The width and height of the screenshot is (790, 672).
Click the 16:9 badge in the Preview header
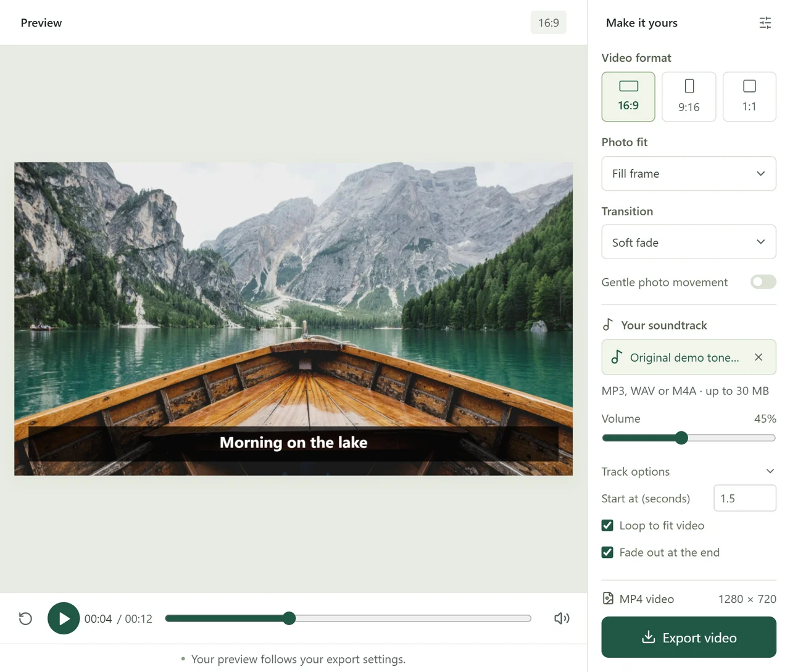tap(549, 23)
